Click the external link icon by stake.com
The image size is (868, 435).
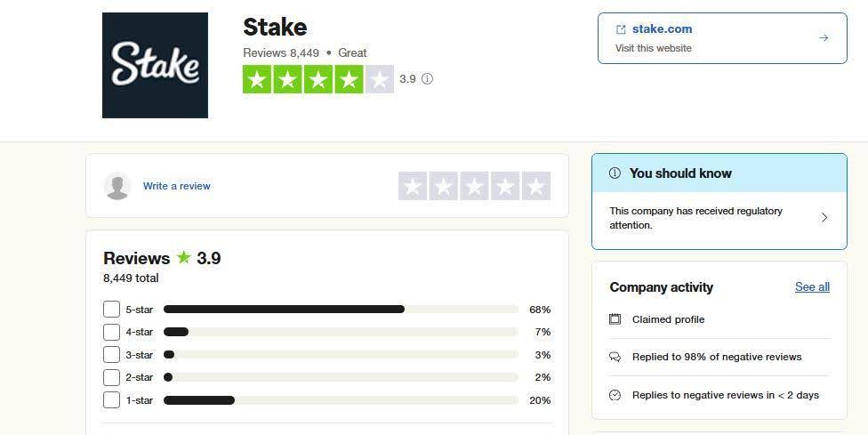pos(621,29)
